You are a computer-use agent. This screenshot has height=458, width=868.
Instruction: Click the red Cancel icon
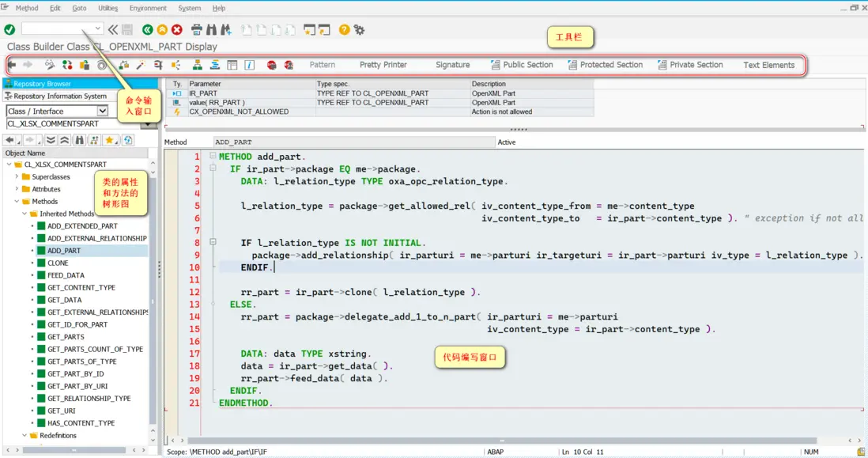point(177,29)
